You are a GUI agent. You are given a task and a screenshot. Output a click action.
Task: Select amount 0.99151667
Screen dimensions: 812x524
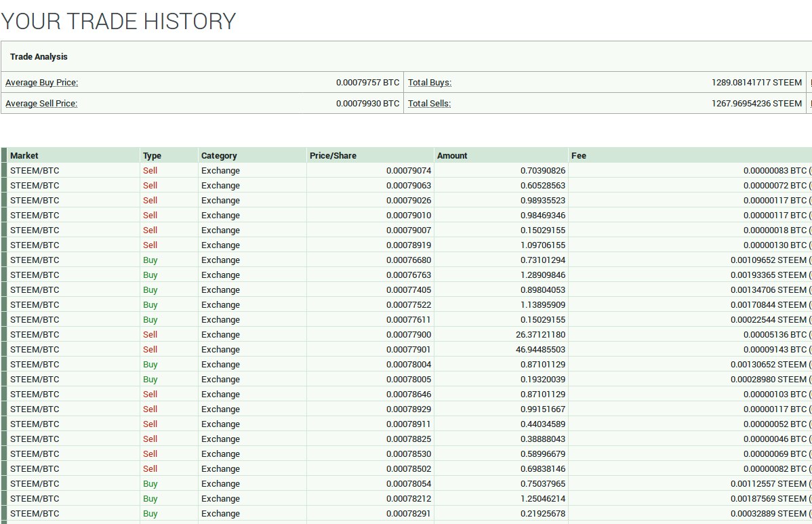[x=543, y=409]
